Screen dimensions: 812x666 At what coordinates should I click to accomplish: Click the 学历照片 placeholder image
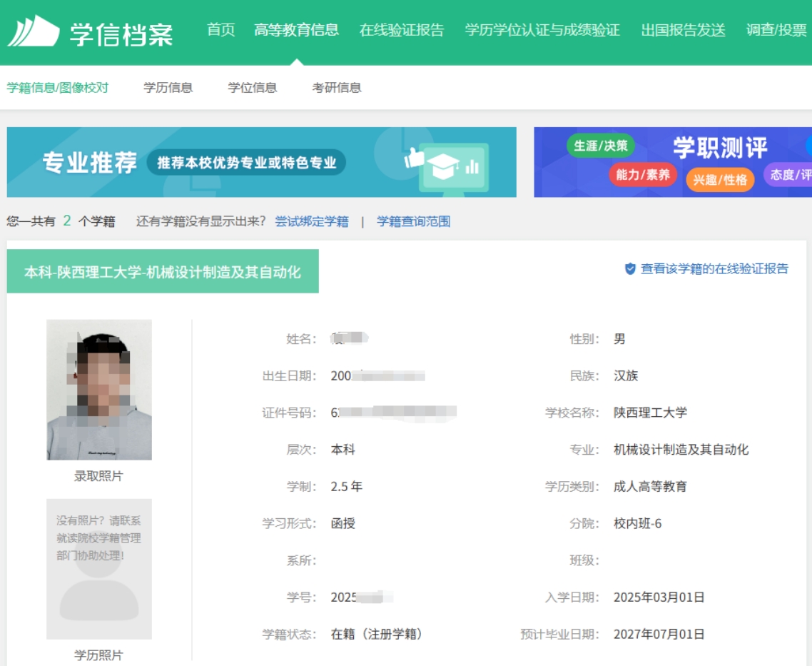pos(99,569)
